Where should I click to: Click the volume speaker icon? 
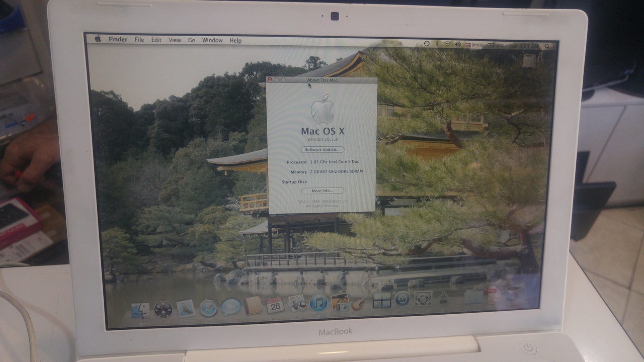point(458,45)
